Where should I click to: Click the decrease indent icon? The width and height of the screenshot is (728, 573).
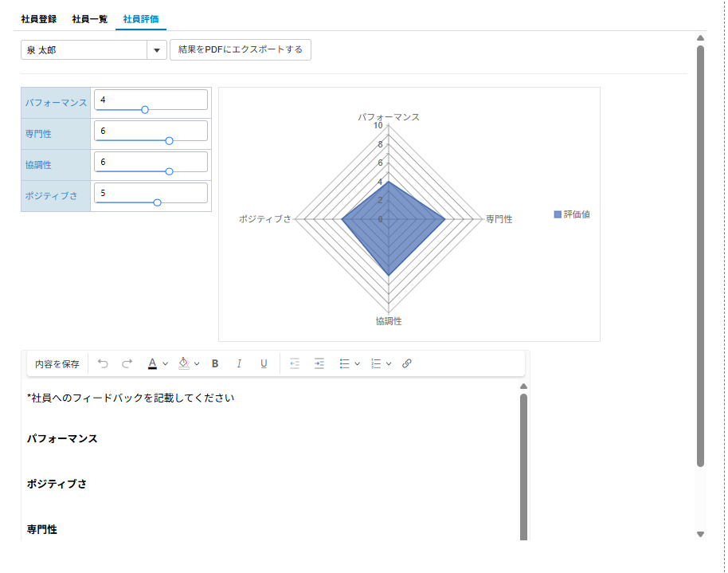tap(295, 363)
